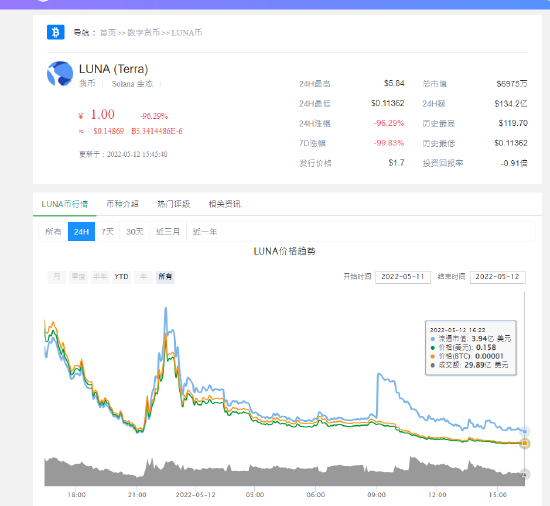Click the 21:00 x-axis label

[x=137, y=494]
